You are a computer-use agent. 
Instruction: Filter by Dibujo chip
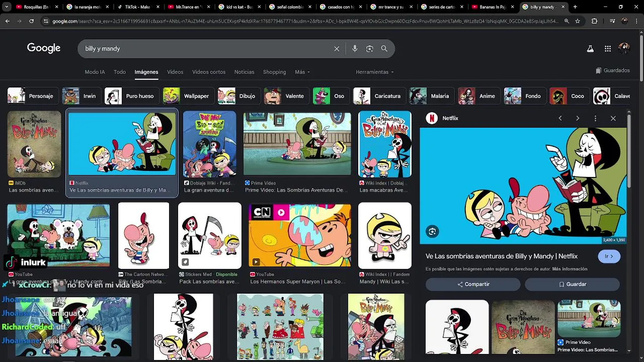(x=238, y=96)
